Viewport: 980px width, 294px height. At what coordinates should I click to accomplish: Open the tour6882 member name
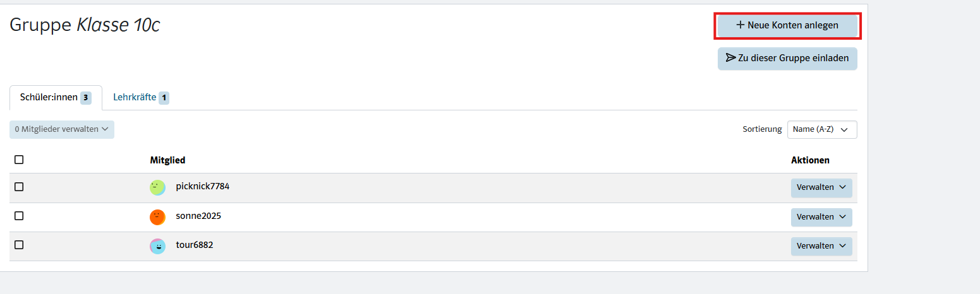tap(195, 245)
